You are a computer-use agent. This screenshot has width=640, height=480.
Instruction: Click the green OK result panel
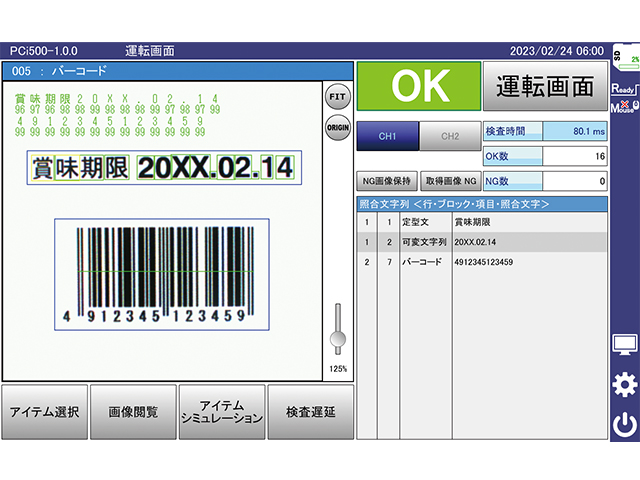(419, 86)
